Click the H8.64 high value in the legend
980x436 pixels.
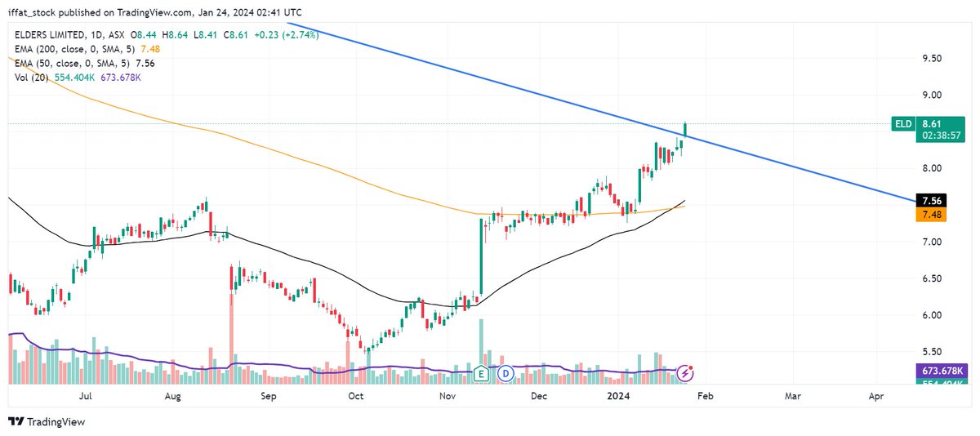[176, 35]
